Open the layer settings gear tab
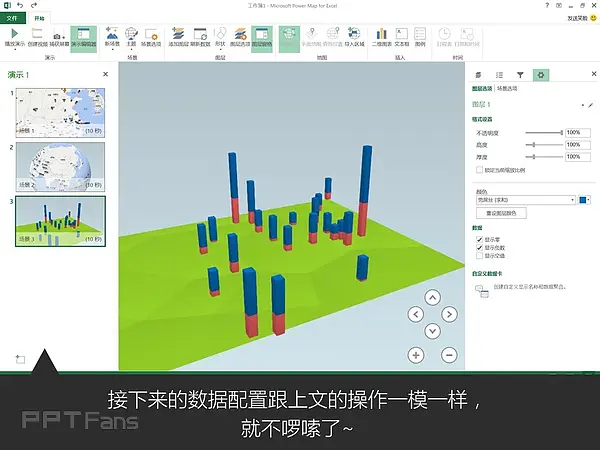Screen dimensions: 600x450 (541, 75)
